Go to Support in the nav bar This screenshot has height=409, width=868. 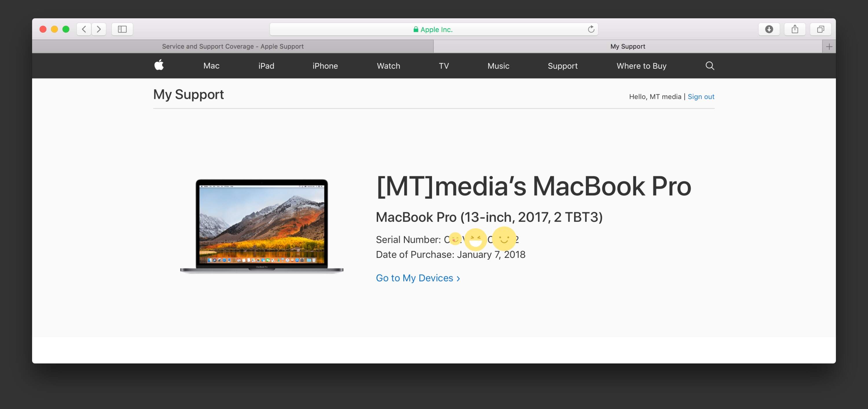[562, 66]
